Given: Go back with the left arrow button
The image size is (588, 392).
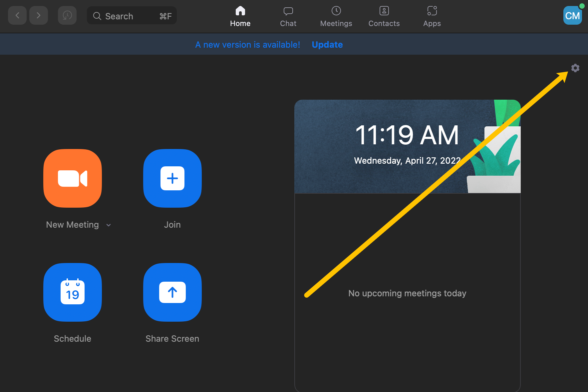Looking at the screenshot, I should coord(17,15).
